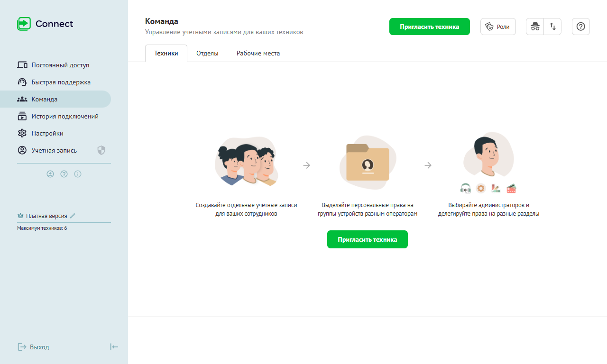
Task: Open Настройки from the sidebar
Action: (47, 133)
